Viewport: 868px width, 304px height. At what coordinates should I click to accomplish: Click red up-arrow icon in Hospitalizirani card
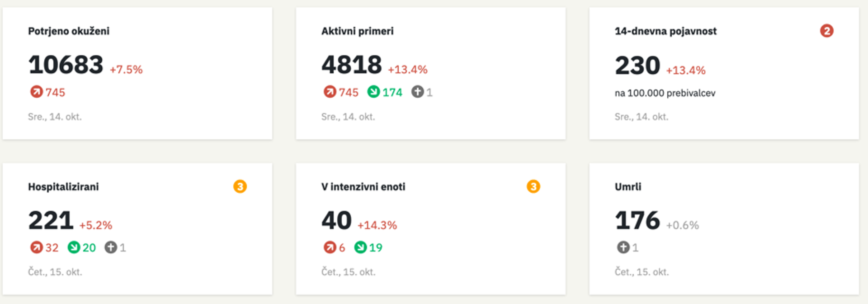pos(36,247)
